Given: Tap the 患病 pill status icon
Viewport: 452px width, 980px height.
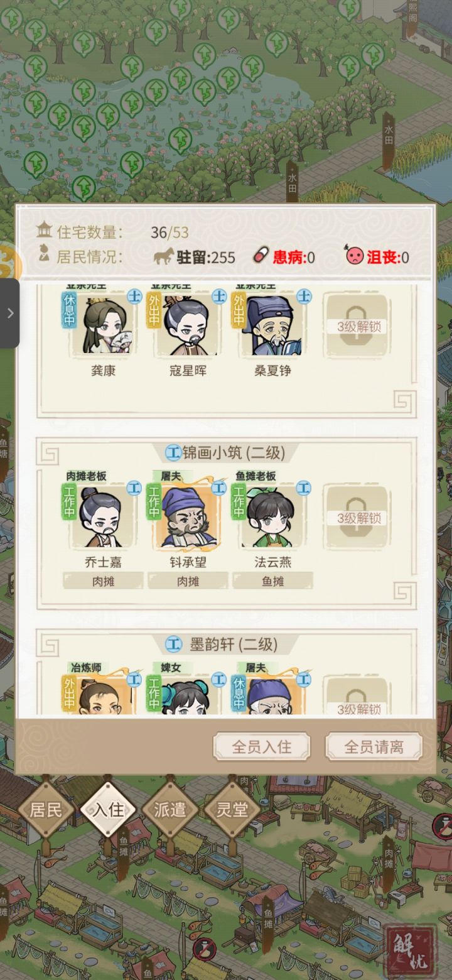Looking at the screenshot, I should [x=260, y=256].
